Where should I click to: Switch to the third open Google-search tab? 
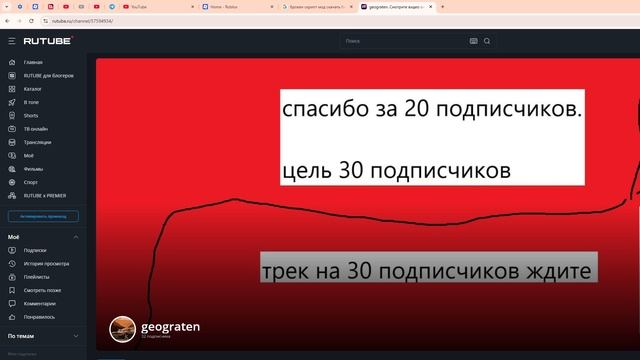pos(316,7)
